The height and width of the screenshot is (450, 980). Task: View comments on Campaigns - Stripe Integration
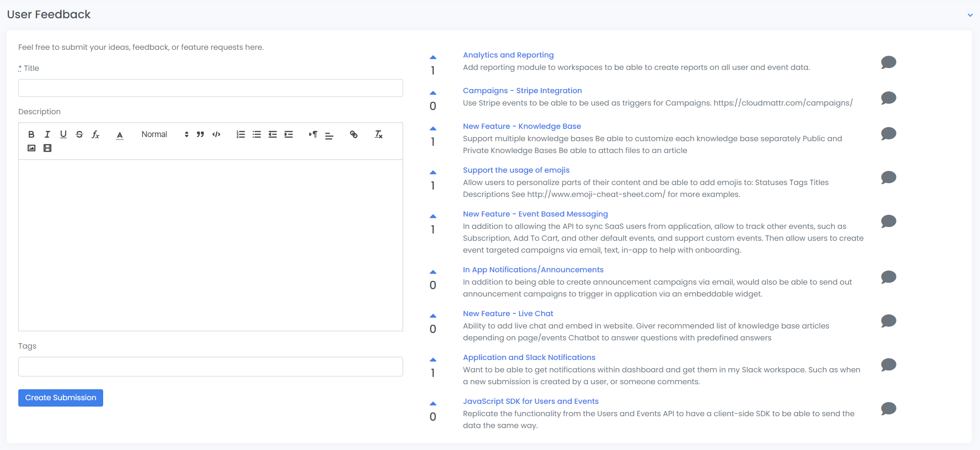[x=889, y=98]
